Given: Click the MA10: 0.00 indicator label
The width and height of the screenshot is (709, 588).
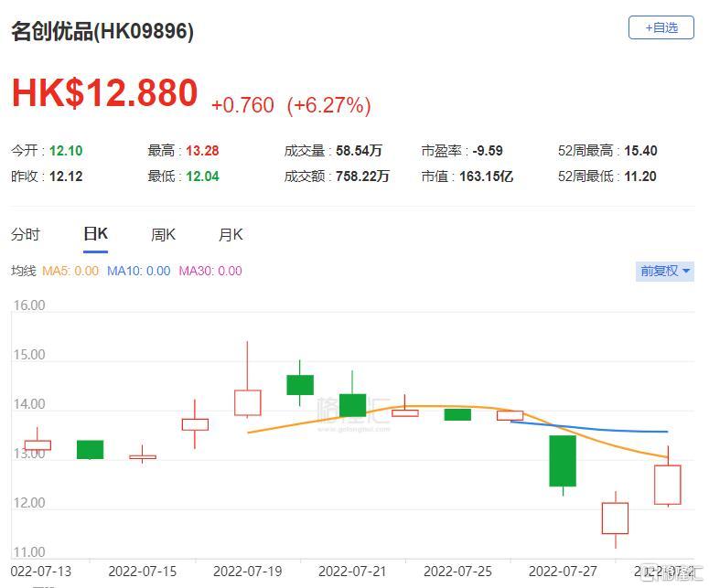Looking at the screenshot, I should (139, 271).
